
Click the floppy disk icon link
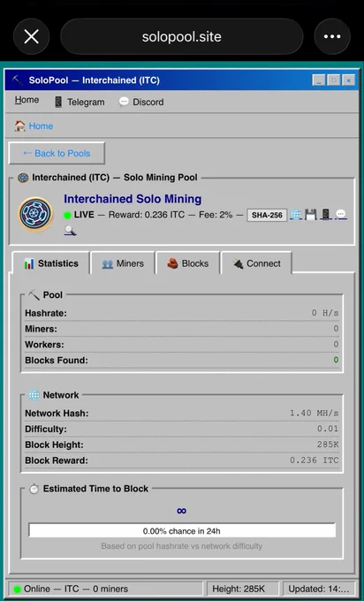click(311, 214)
